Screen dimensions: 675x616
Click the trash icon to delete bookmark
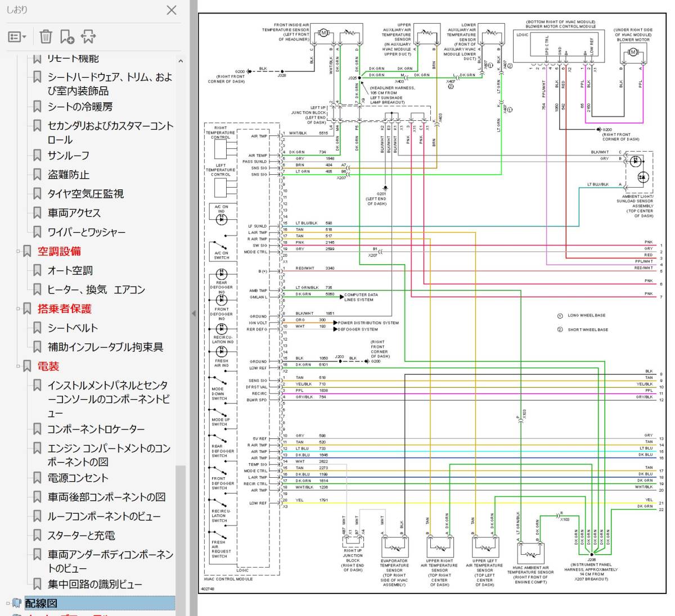pyautogui.click(x=46, y=37)
